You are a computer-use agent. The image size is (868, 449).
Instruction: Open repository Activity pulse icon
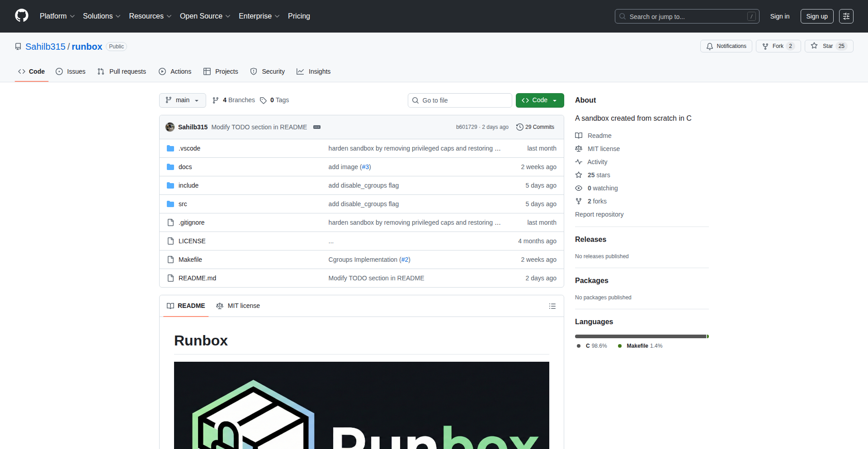point(579,162)
